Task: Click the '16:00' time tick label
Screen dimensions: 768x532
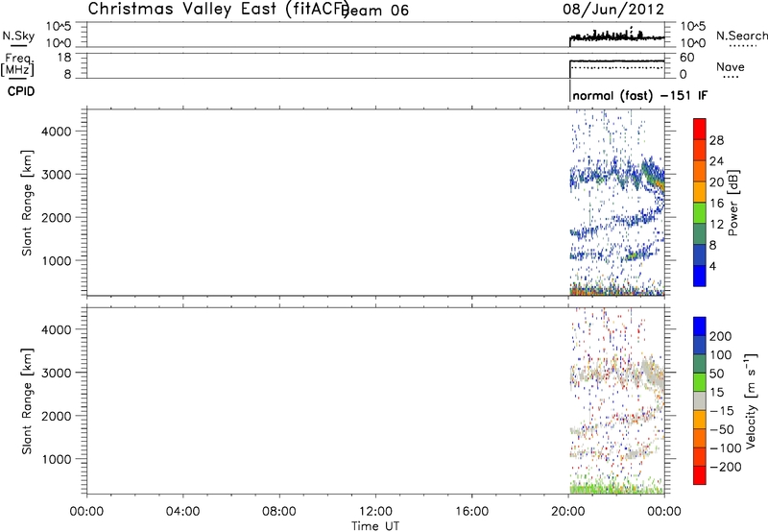Action: pos(471,512)
